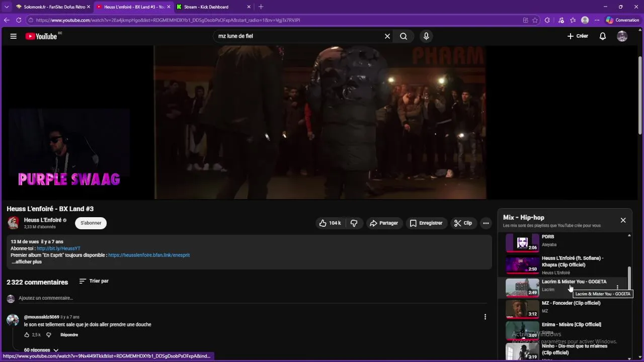644x362 pixels.
Task: Save video with Enregistrer button
Action: point(426,223)
